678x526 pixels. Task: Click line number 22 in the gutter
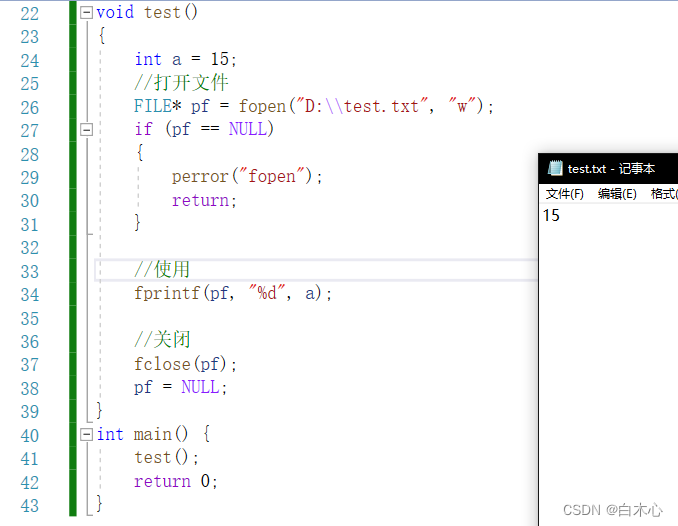[x=30, y=14]
